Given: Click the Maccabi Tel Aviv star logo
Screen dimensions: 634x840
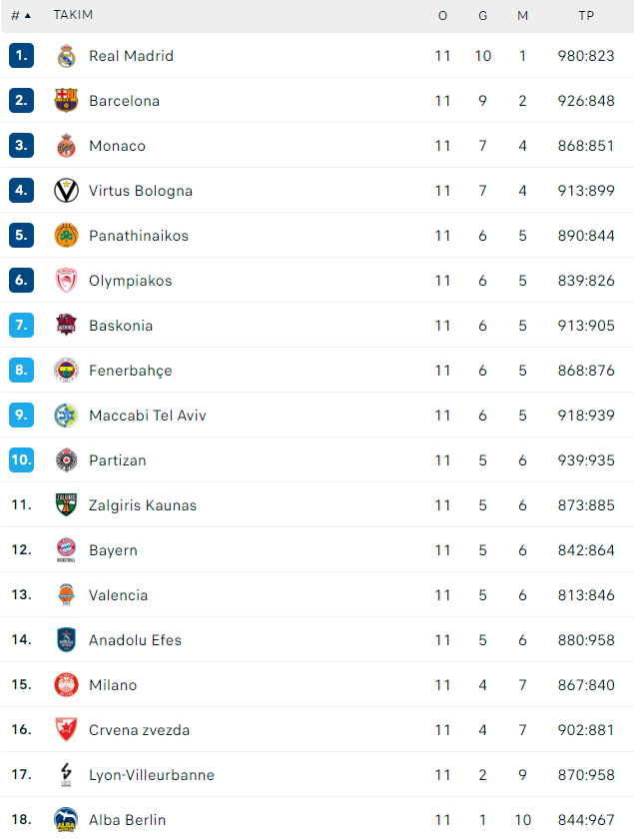Looking at the screenshot, I should pyautogui.click(x=66, y=416).
